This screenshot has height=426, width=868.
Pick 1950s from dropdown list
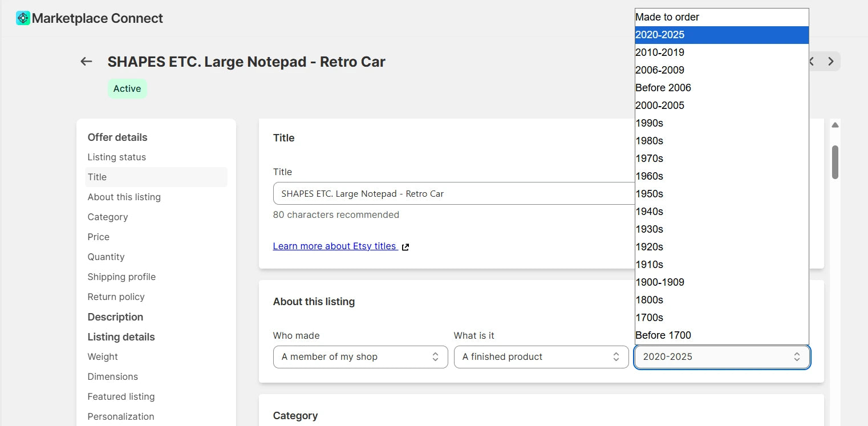tap(722, 194)
